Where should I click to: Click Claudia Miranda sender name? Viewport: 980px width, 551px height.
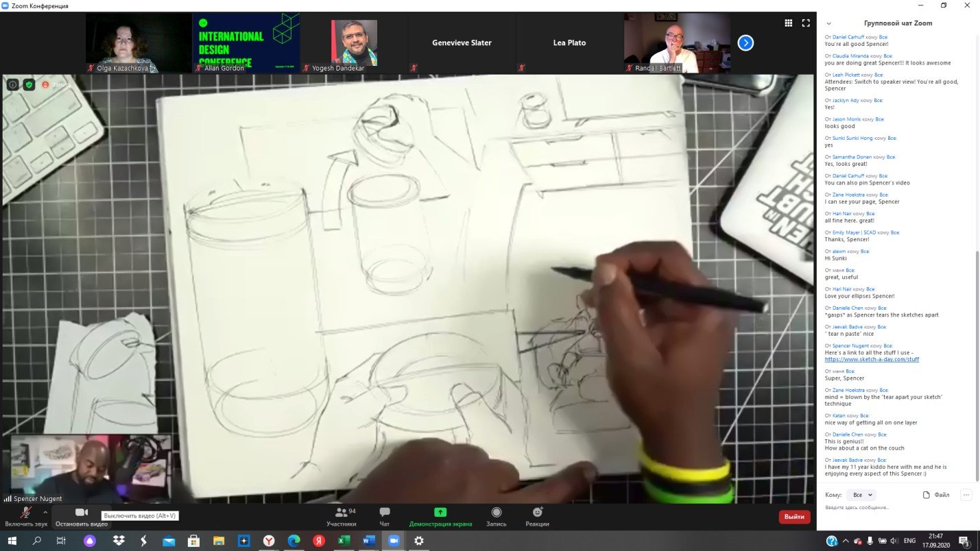(851, 56)
